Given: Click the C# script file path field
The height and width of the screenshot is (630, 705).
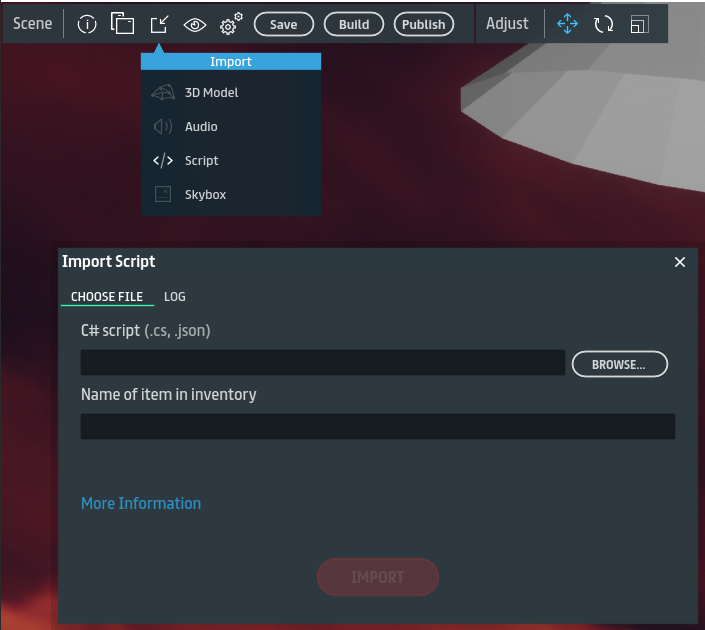Looking at the screenshot, I should click(323, 362).
